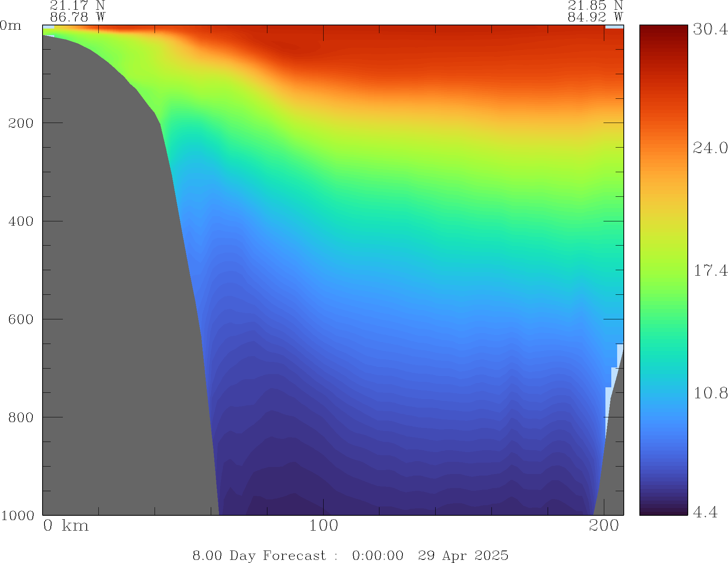Viewport: 728px width, 563px height.
Task: Click the 21.85 N 84.92 W end coordinate
Action: click(x=595, y=11)
